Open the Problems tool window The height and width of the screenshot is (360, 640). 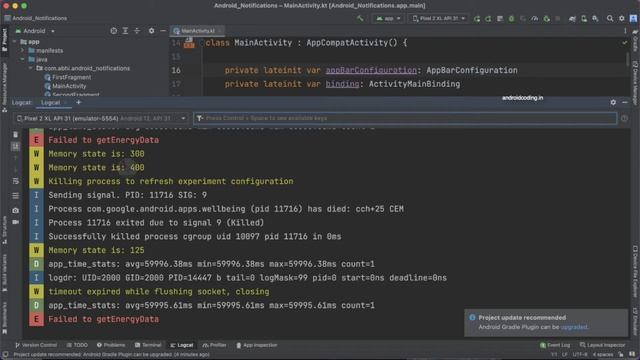click(x=111, y=345)
